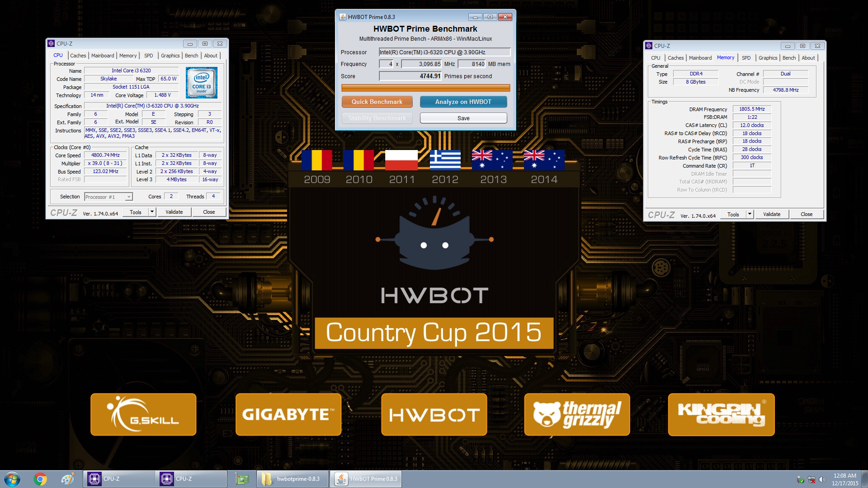This screenshot has height=488, width=868.
Task: Open About tab in right CPU-Z
Action: tap(808, 58)
